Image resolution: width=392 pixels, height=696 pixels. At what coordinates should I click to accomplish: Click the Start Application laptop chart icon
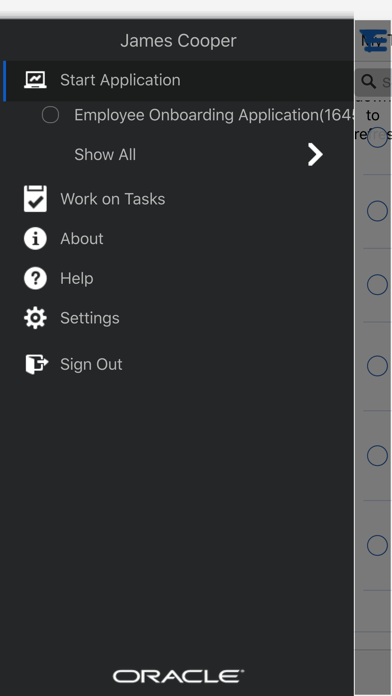pyautogui.click(x=35, y=80)
